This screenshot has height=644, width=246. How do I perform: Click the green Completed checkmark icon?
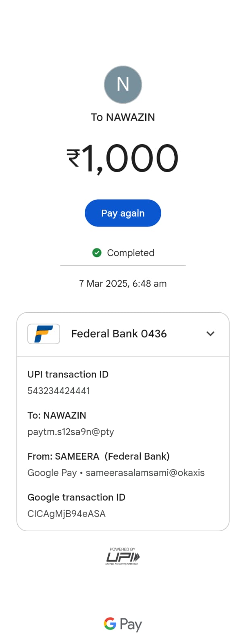click(x=97, y=253)
